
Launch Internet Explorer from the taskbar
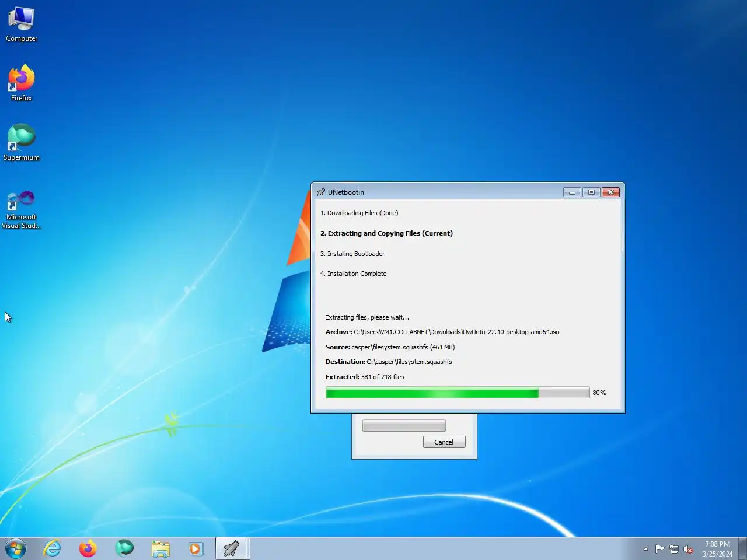click(53, 549)
